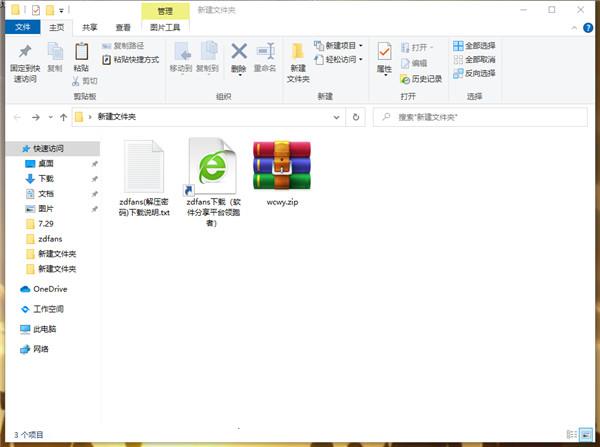The width and height of the screenshot is (600, 447).
Task: Click the Rename icon
Action: [x=265, y=51]
